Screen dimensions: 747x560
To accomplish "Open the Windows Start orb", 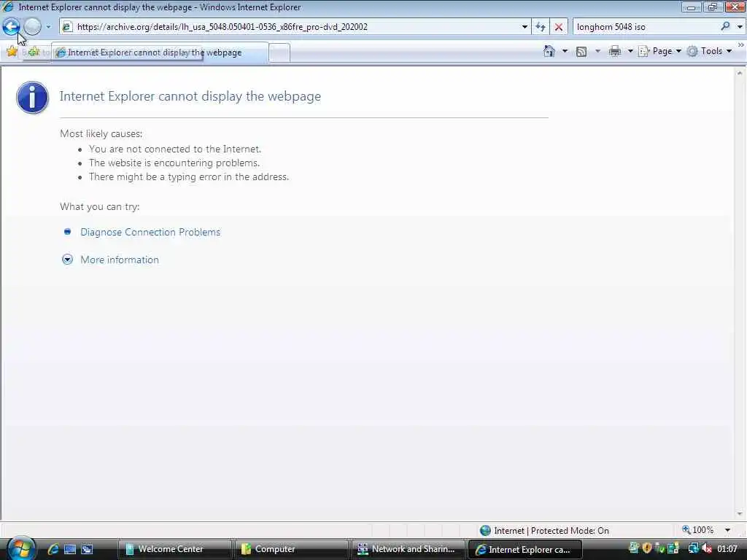I will tap(21, 548).
